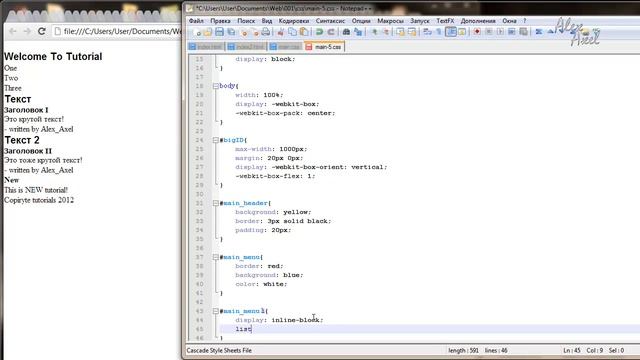Screen dimensions: 640x360
Task: Open the Правка menu
Action: [x=220, y=21]
